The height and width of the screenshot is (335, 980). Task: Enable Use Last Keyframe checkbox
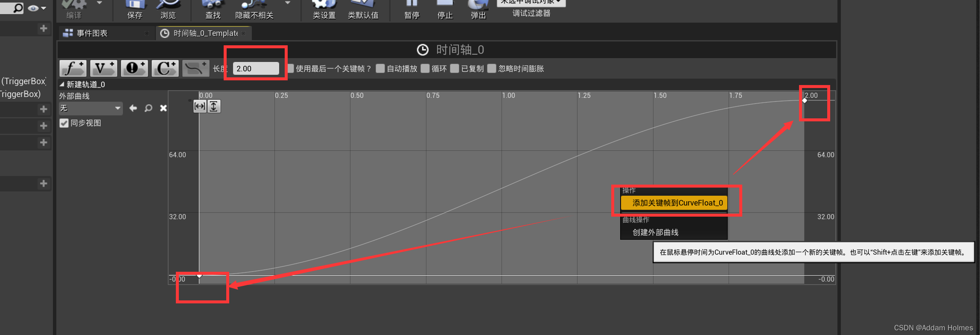click(291, 68)
